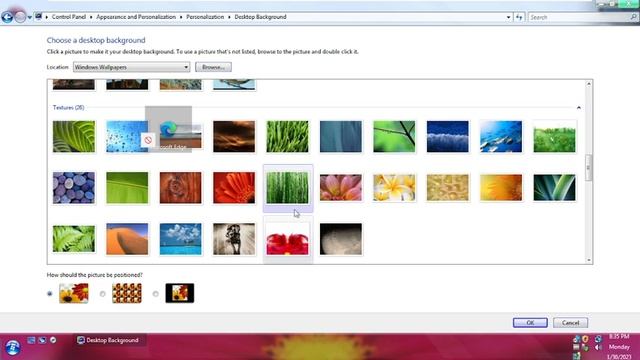This screenshot has width=640, height=360.
Task: Open the taskbar clock showing Monday
Action: pyautogui.click(x=619, y=347)
